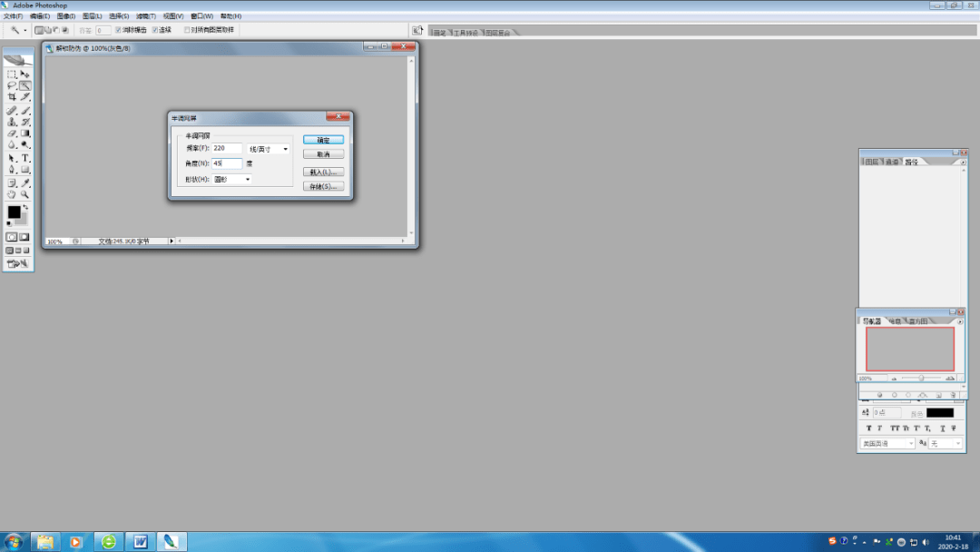The height and width of the screenshot is (552, 980).
Task: Select the Lasso tool
Action: [12, 85]
